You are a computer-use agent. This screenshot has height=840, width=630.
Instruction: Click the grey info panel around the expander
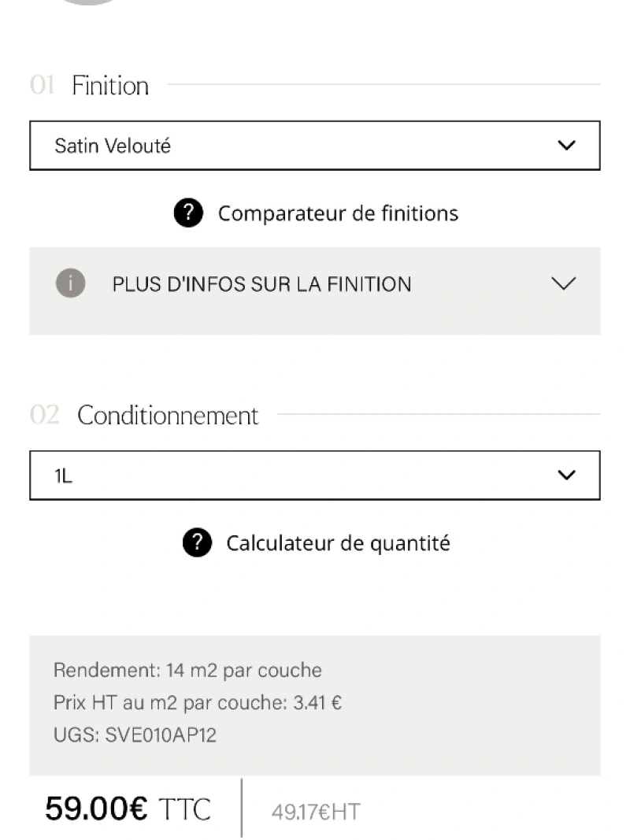tap(315, 291)
